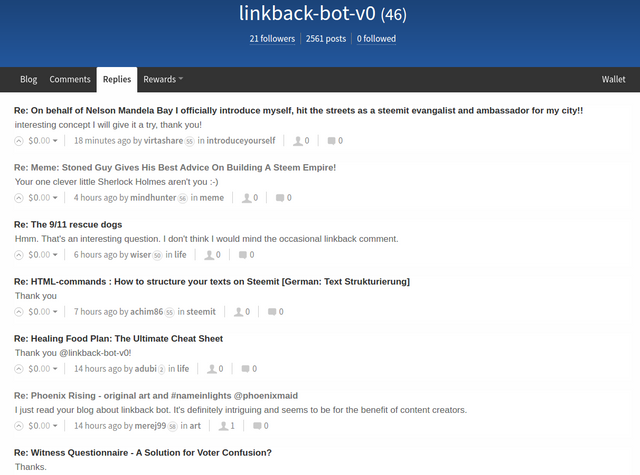Open the Witness Questionnaire reply title
The image size is (640, 475).
(143, 453)
